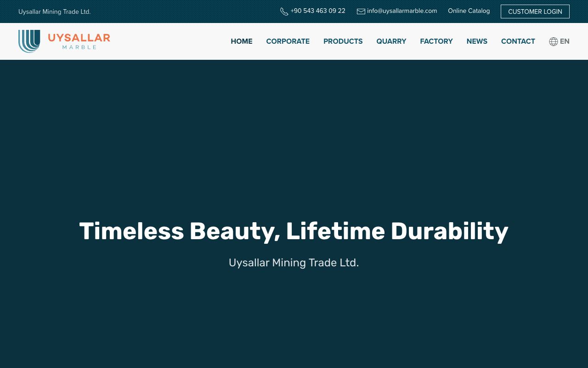Open the Online Catalog link

tap(469, 11)
